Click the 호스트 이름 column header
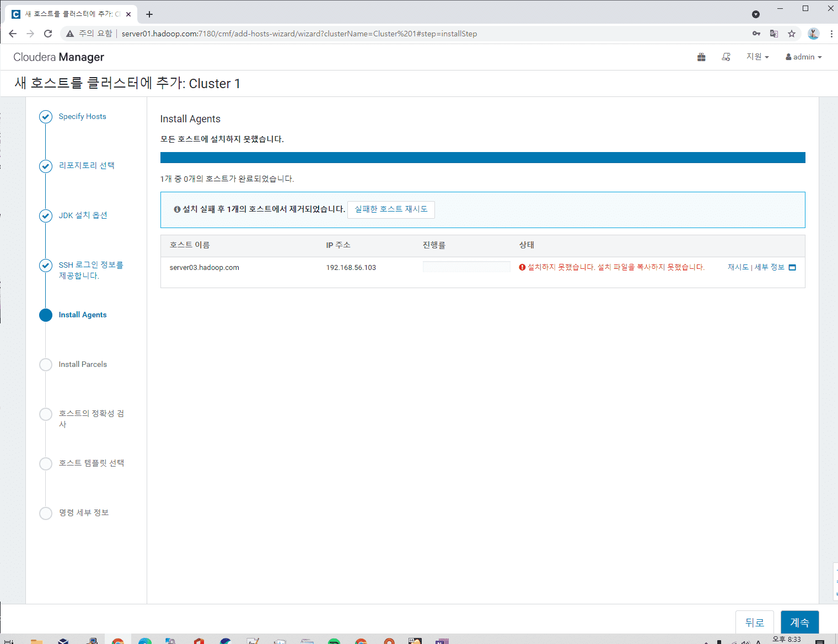This screenshot has width=838, height=644. tap(190, 245)
